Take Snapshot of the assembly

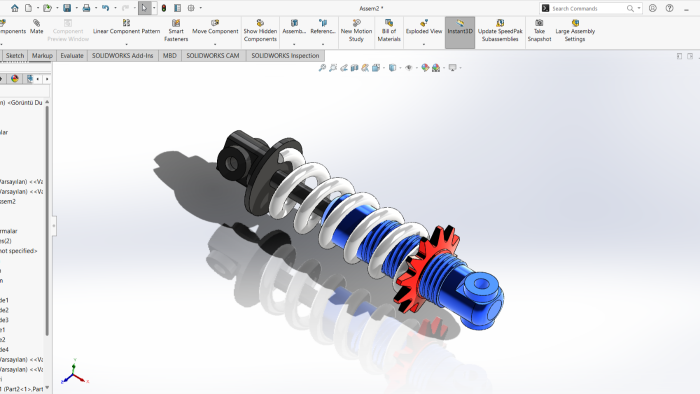click(x=539, y=30)
